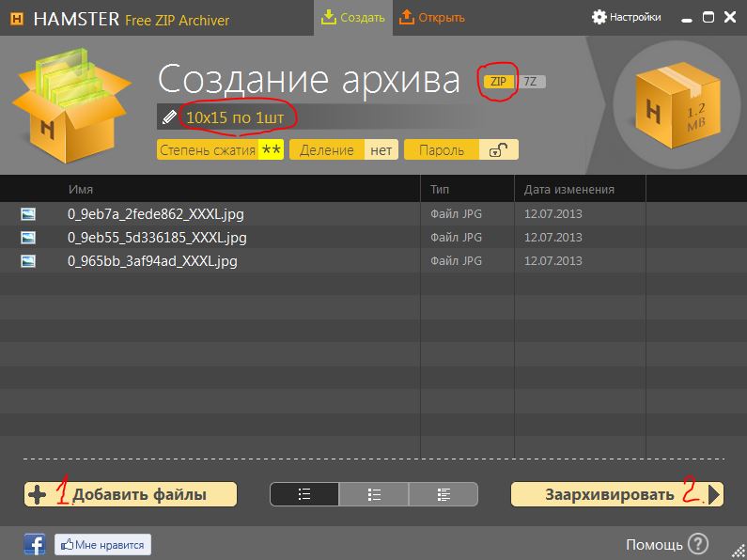Image resolution: width=747 pixels, height=560 pixels.
Task: Open Степень сжатия compression level option
Action: (x=220, y=149)
